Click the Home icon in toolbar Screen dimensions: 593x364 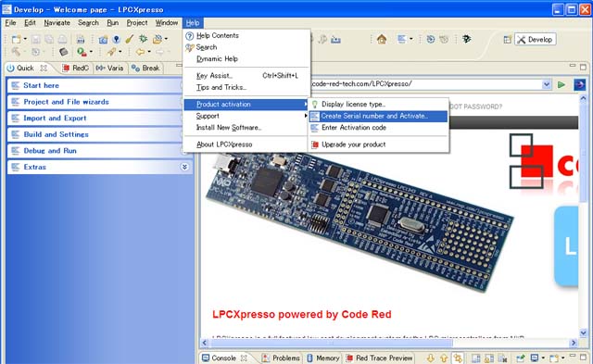[x=382, y=39]
